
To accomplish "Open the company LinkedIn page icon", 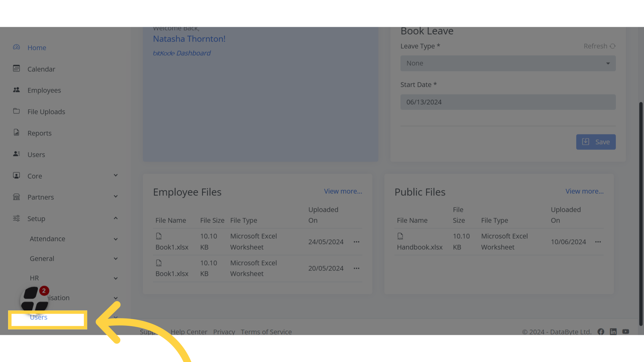I will (613, 332).
